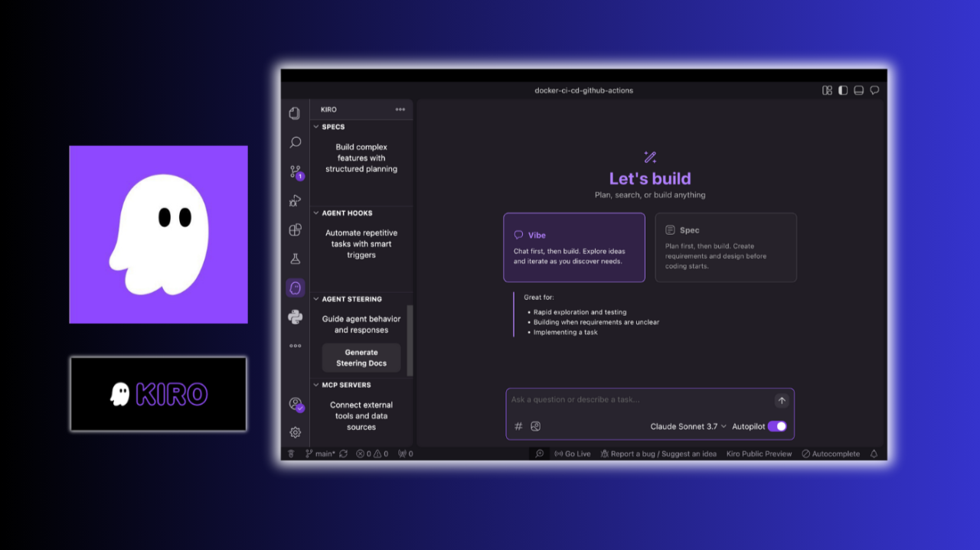The image size is (980, 550).
Task: Click Report a bug / Suggest an idea
Action: tap(658, 454)
